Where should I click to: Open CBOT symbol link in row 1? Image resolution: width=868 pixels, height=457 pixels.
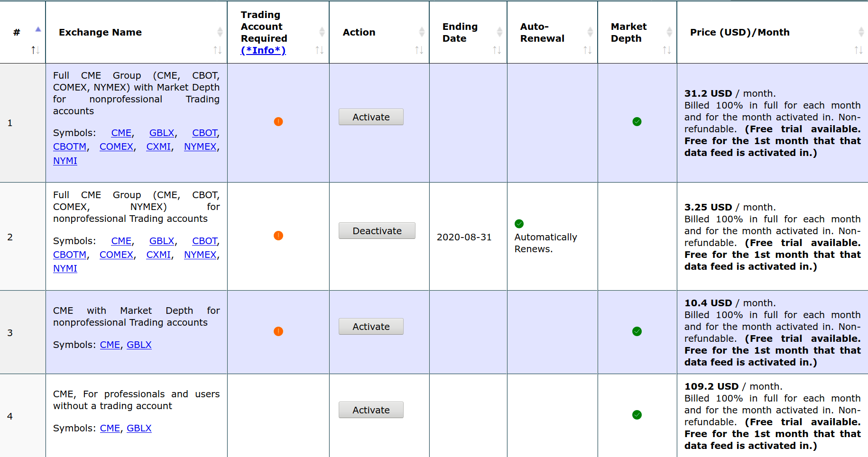[x=205, y=133]
